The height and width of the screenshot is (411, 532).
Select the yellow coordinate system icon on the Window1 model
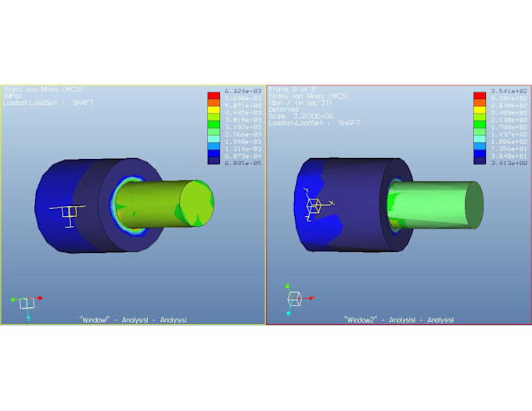(x=67, y=216)
